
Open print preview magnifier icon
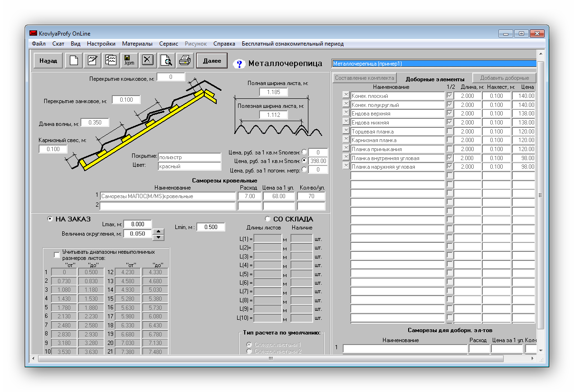tap(166, 60)
